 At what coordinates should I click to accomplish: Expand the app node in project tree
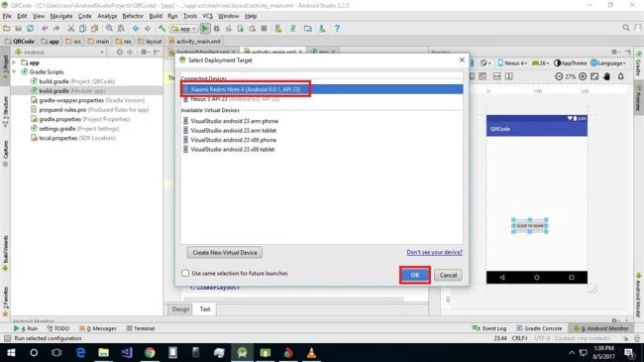[14, 62]
